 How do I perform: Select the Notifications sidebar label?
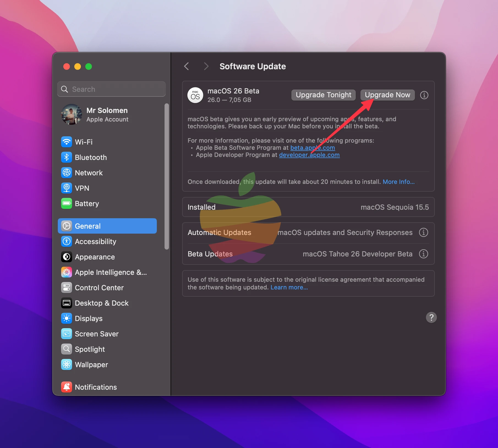[x=96, y=387]
